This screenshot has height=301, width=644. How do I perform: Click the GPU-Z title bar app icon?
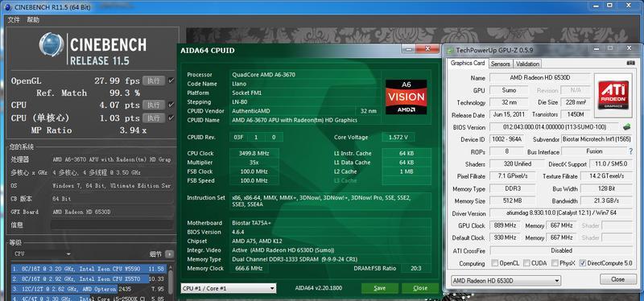click(x=451, y=50)
